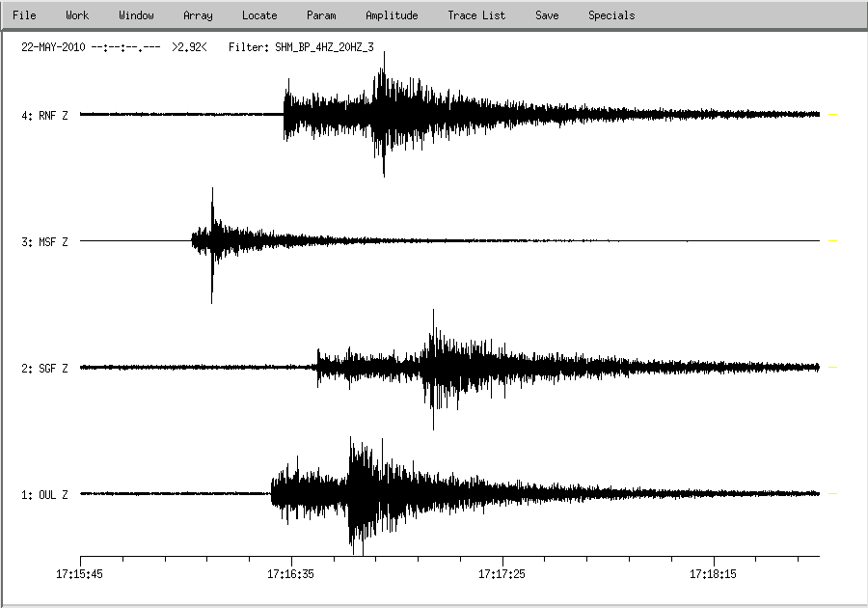
Task: Open the Param menu
Action: point(321,15)
